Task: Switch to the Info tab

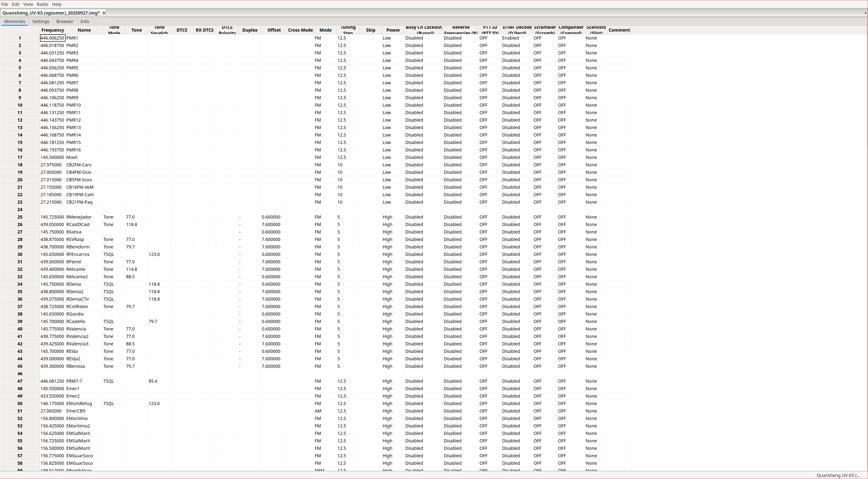Action: [x=85, y=21]
